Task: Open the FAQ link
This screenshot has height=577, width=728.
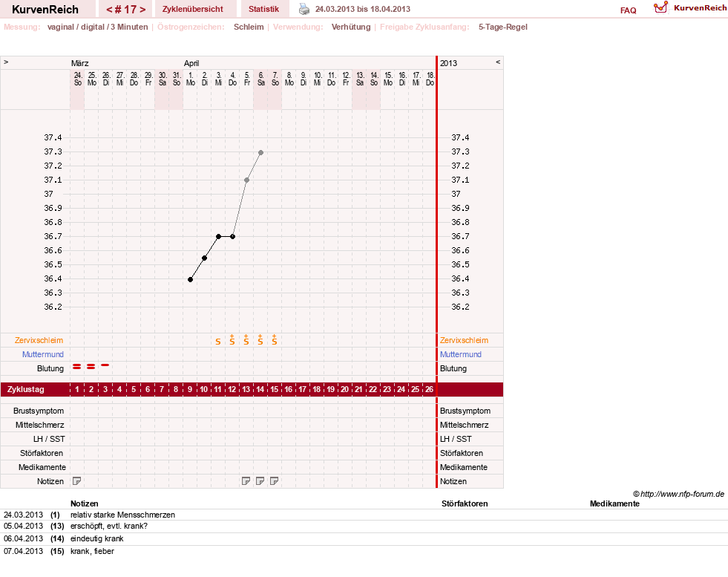Action: tap(628, 10)
